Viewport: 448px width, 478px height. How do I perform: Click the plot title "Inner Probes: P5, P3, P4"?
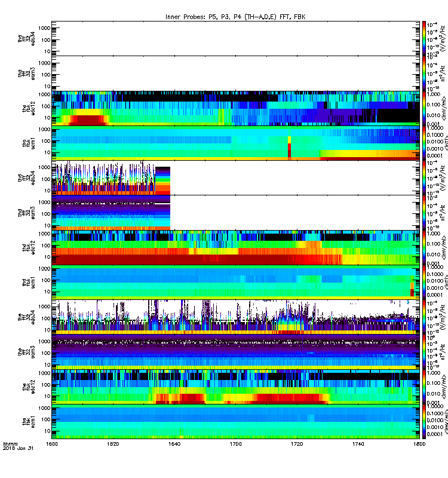[205, 17]
